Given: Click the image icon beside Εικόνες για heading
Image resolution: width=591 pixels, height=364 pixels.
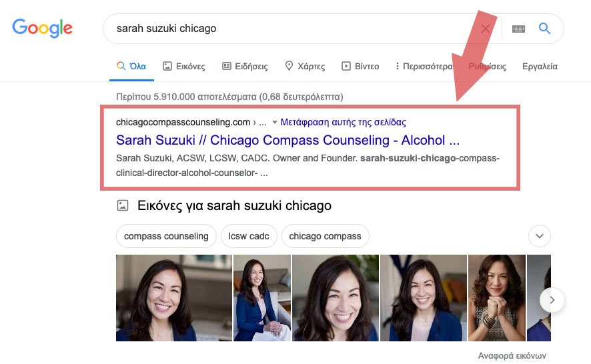Looking at the screenshot, I should click(123, 205).
